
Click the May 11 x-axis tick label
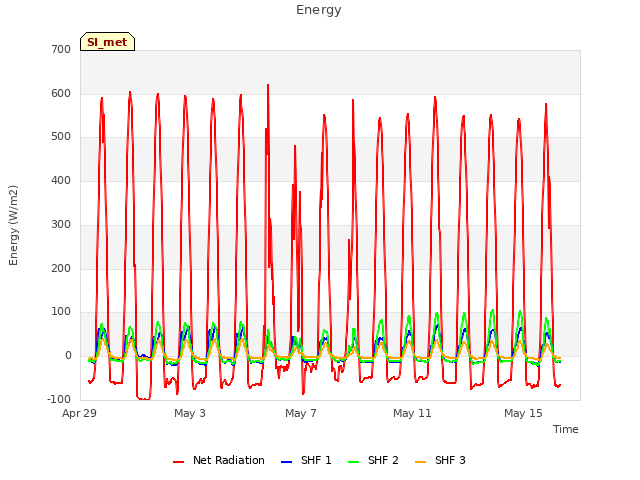[412, 413]
